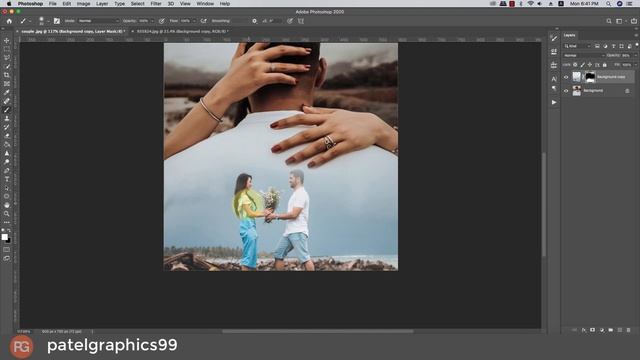The image size is (640, 360).
Task: Toggle adjustment layer filter in Layers panel
Action: click(x=605, y=46)
